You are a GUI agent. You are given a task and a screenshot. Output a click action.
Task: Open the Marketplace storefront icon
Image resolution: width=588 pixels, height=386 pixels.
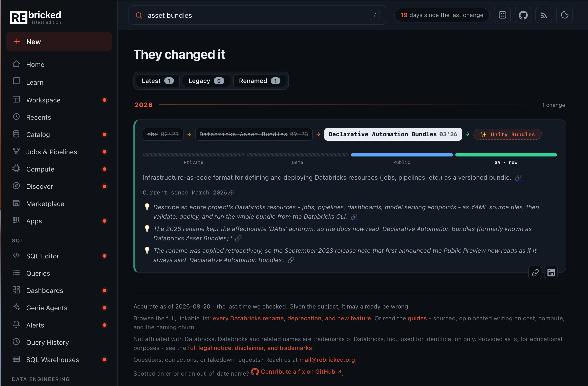point(16,203)
